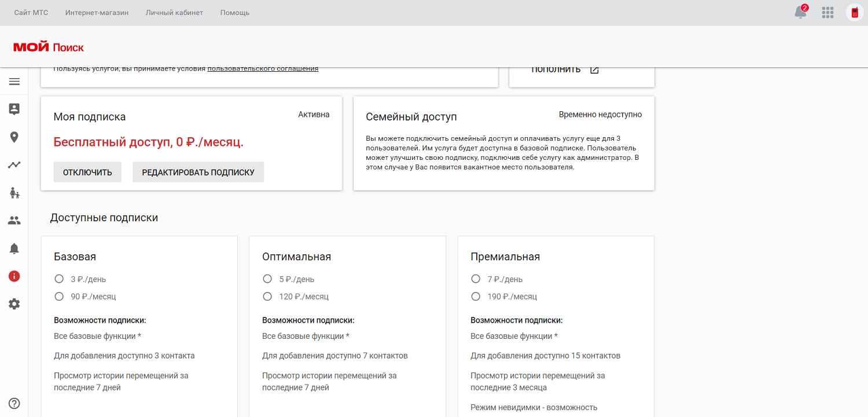The image size is (868, 417).
Task: Select Оптимальная 120 ₽/месяц option
Action: click(267, 297)
